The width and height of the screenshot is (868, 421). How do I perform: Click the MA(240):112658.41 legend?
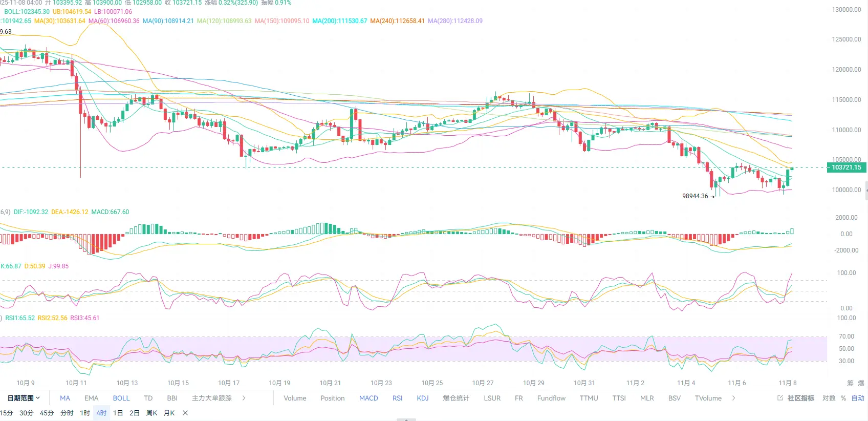pos(398,21)
